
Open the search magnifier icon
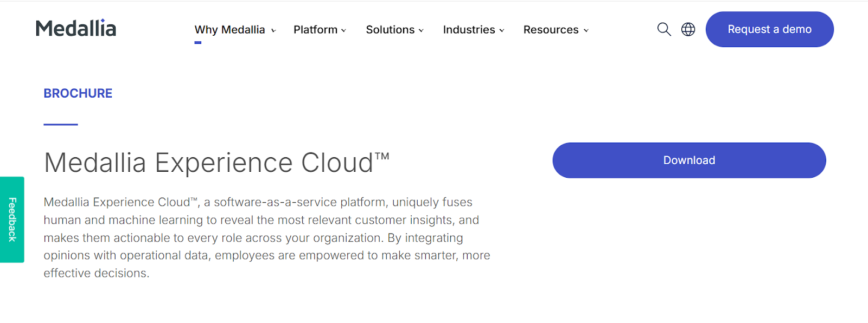click(664, 29)
